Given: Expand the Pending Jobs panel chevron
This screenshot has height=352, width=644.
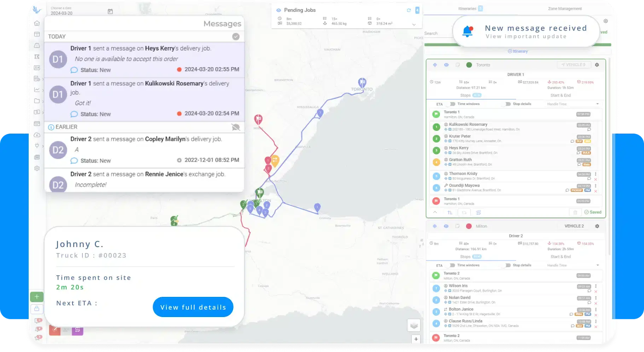Looking at the screenshot, I should tap(414, 25).
